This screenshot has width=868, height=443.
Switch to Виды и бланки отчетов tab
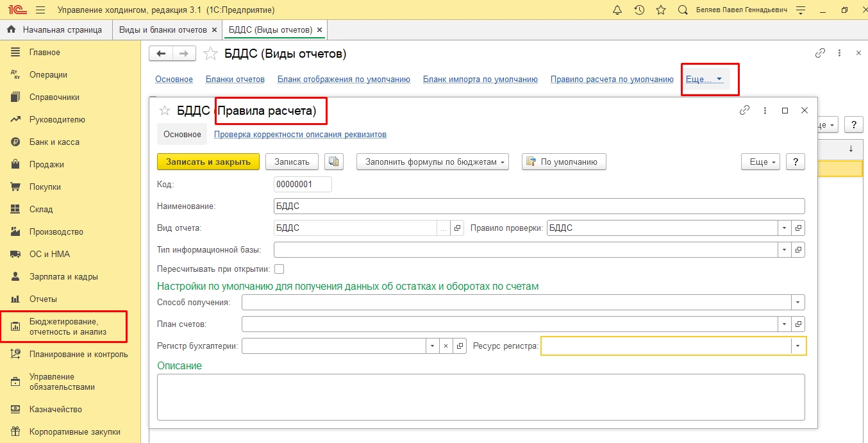[163, 30]
